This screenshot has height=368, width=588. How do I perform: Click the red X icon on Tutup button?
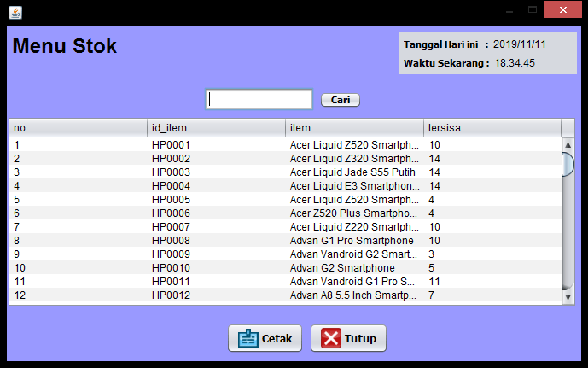click(330, 338)
